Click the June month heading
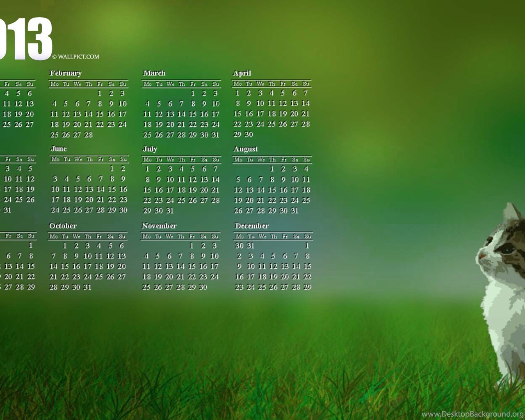Screen dimensions: 525x420 click(59, 149)
